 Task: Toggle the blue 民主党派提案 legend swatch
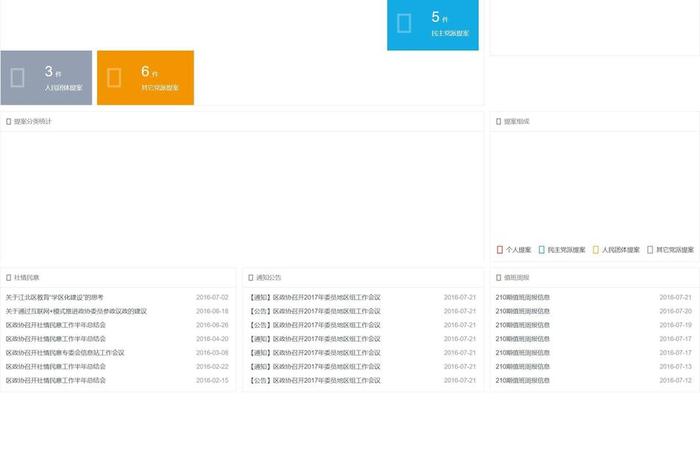542,250
